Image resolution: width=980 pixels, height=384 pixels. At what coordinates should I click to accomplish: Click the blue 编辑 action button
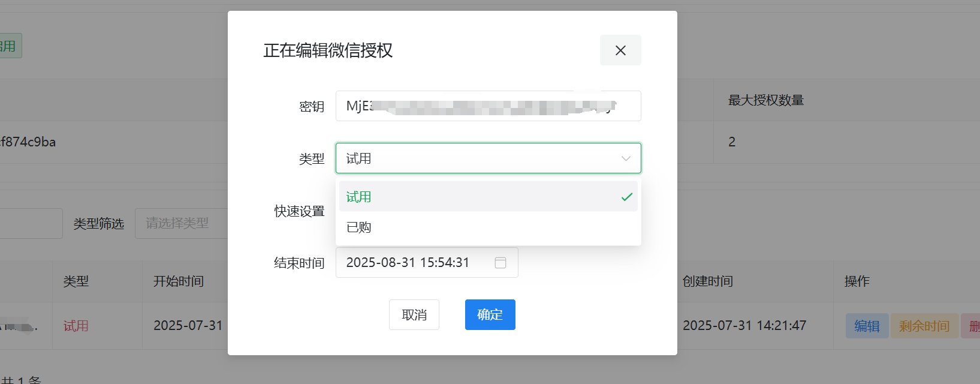tap(867, 325)
